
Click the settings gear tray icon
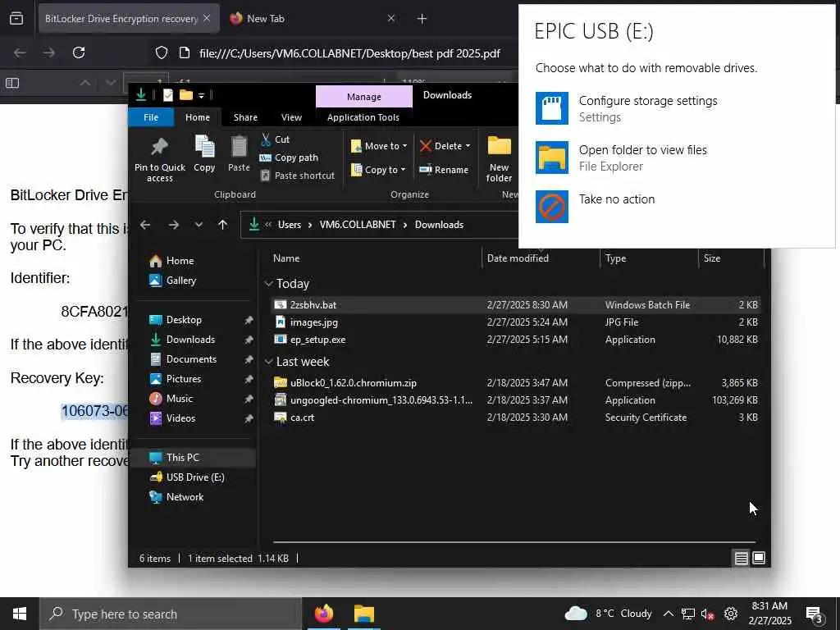point(730,614)
